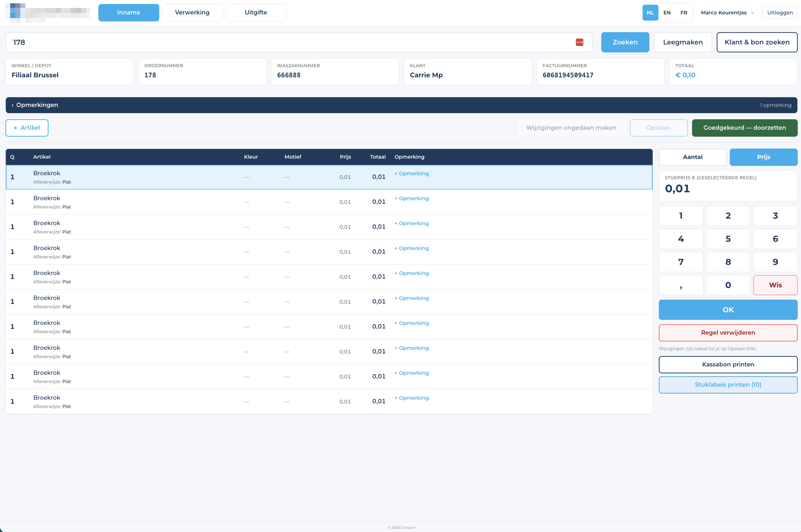Click Regel verwijderen to delete the line
The width and height of the screenshot is (801, 532).
728,333
